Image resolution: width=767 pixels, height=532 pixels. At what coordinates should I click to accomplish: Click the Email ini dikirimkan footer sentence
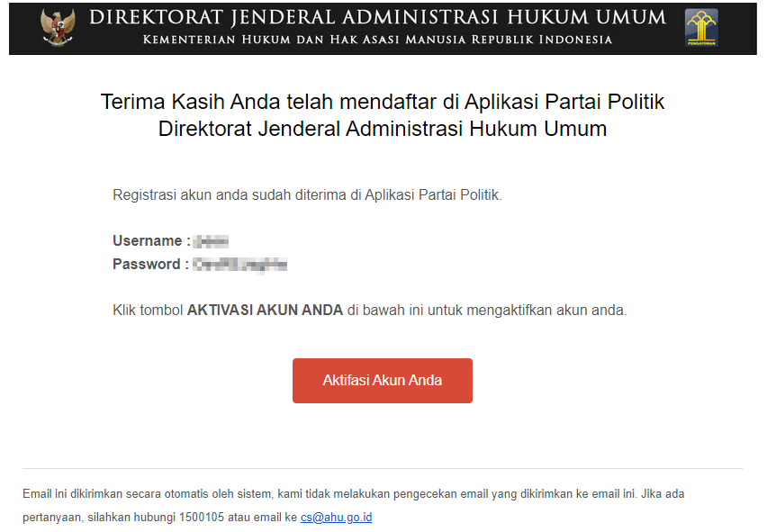[353, 506]
